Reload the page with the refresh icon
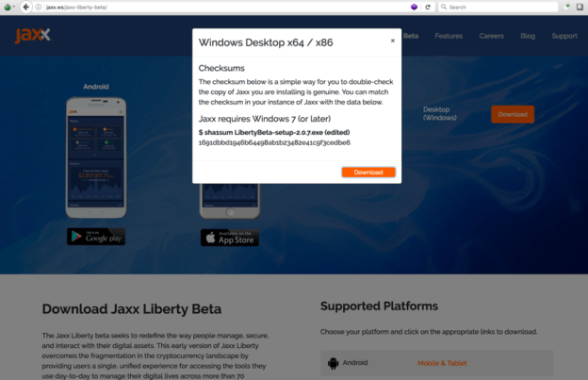 pos(428,7)
